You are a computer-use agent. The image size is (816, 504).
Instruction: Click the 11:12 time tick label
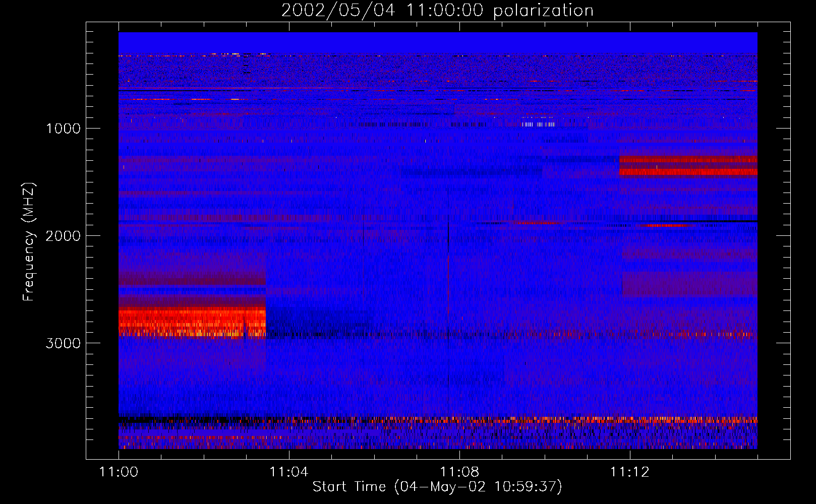pyautogui.click(x=630, y=472)
